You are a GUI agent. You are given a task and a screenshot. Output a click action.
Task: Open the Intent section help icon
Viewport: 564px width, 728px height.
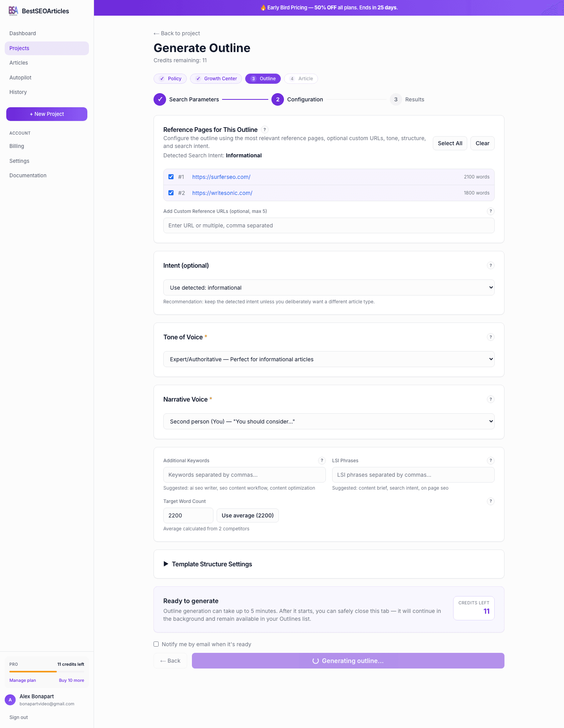click(490, 265)
